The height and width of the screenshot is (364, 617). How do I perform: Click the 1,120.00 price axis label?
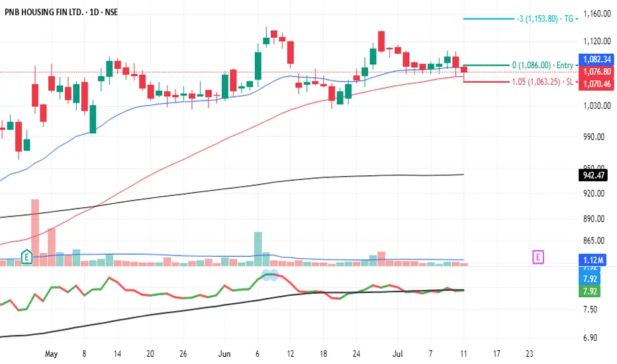pos(597,41)
